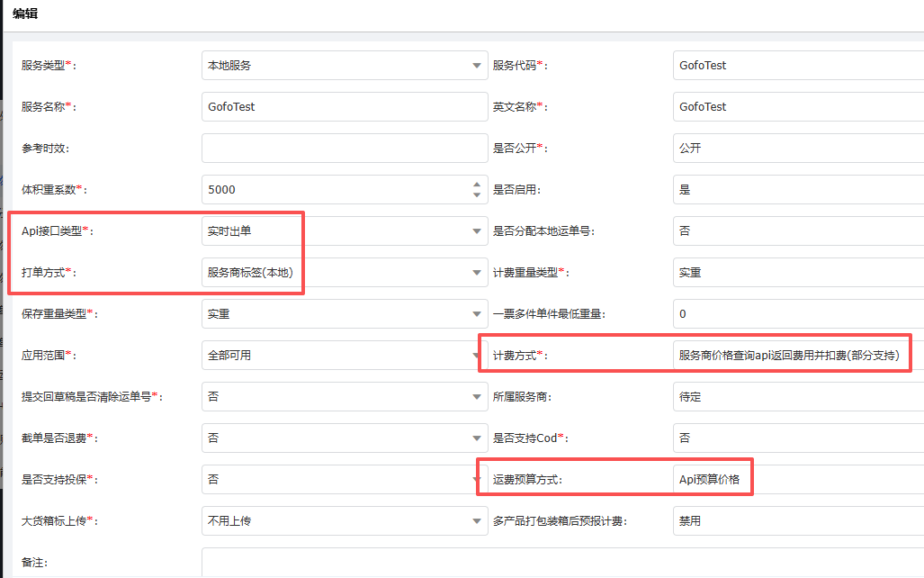Increase 体积重系数 with up arrow

477,185
